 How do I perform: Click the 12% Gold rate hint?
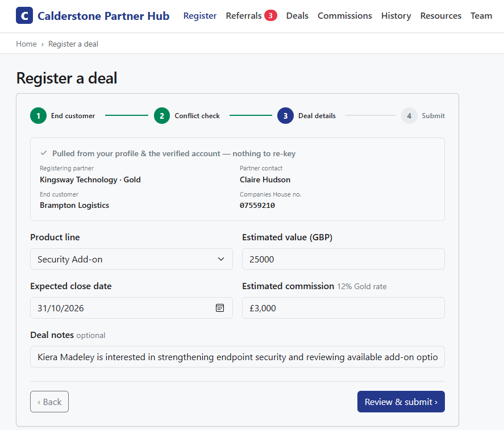point(362,286)
